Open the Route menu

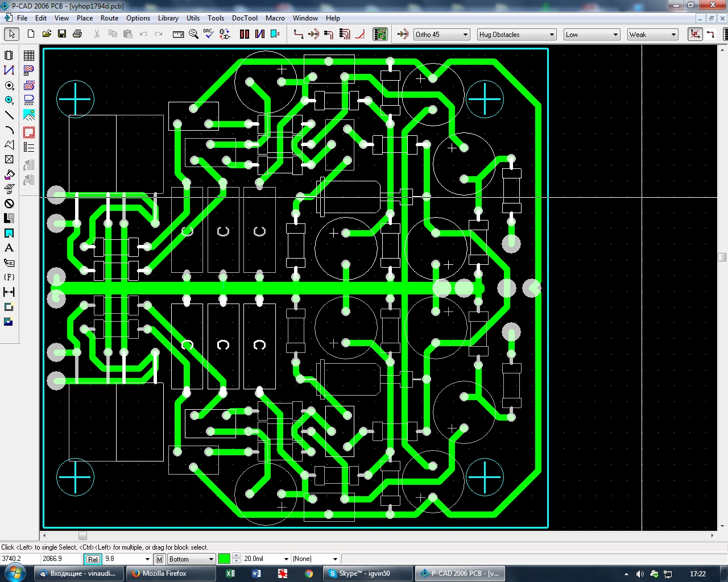coord(109,18)
